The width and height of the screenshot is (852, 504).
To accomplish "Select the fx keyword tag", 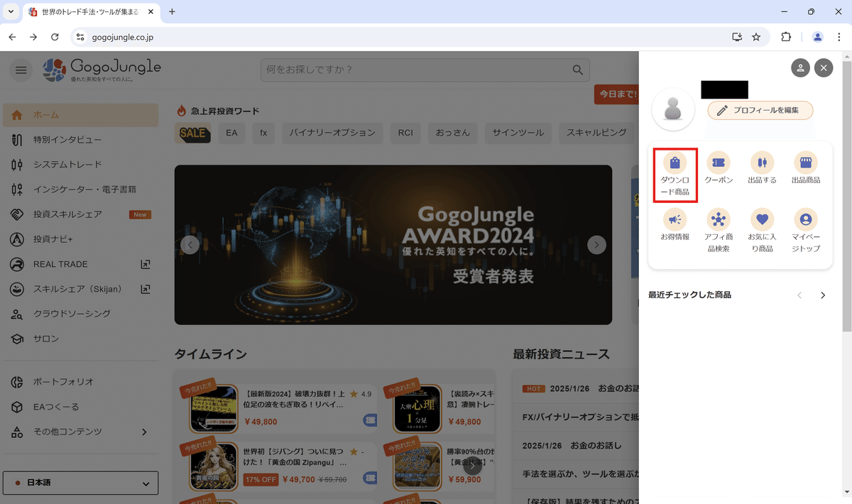I will [263, 133].
